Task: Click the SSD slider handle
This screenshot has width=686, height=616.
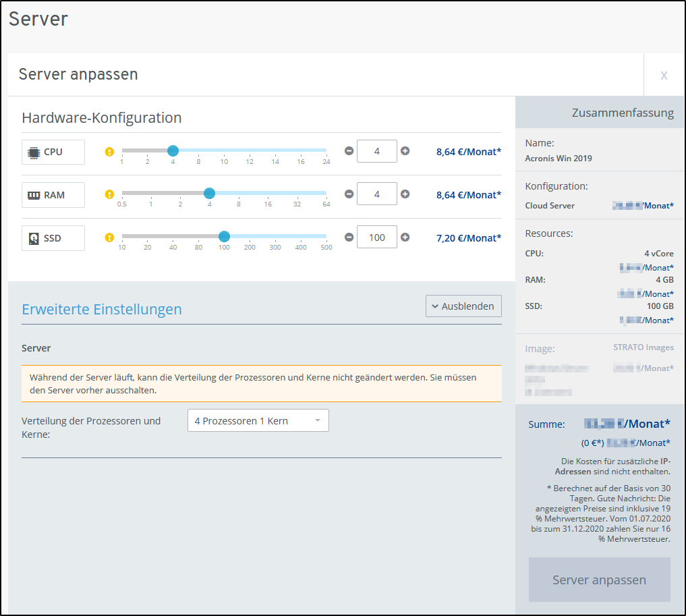Action: tap(224, 236)
